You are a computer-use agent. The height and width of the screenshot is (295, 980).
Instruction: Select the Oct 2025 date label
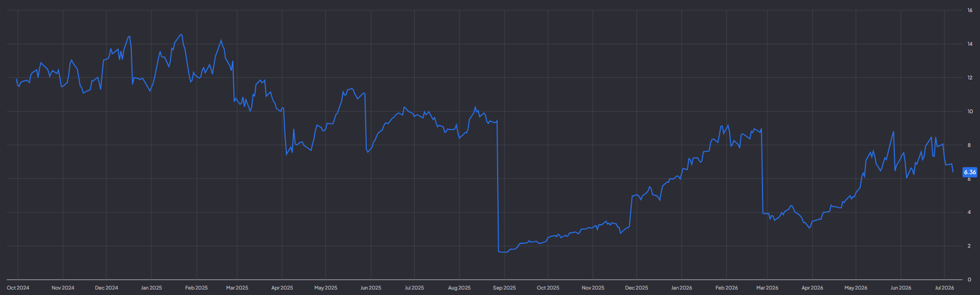(548, 288)
